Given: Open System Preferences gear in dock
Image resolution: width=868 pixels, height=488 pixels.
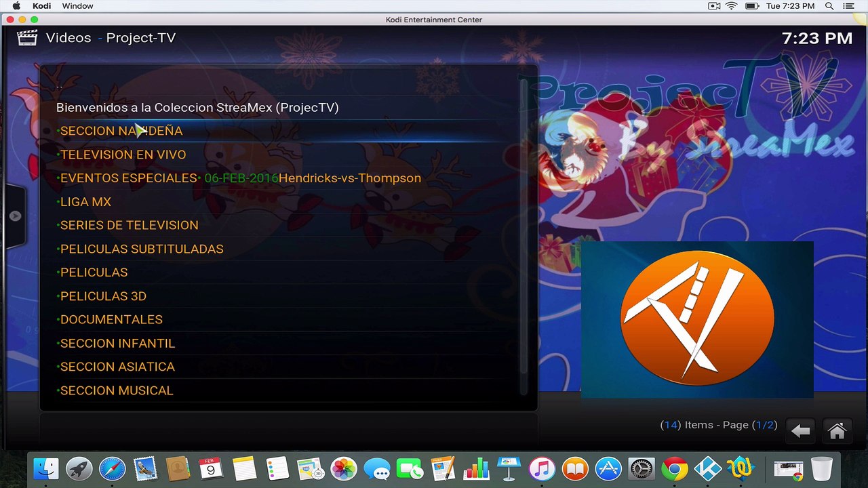Looking at the screenshot, I should (642, 468).
